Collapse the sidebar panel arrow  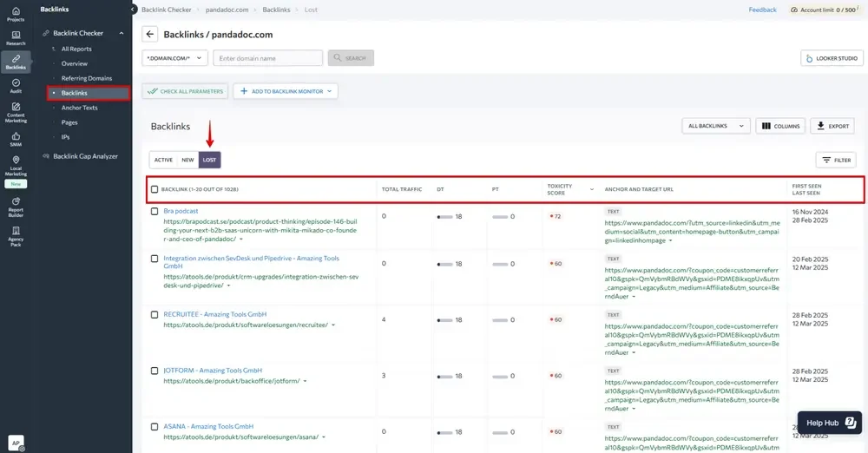click(x=134, y=10)
